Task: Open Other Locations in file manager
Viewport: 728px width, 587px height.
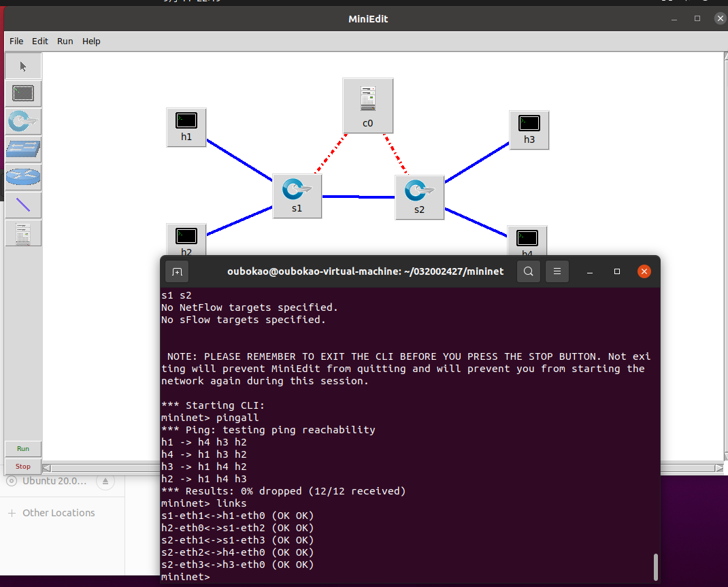Action: 59,513
